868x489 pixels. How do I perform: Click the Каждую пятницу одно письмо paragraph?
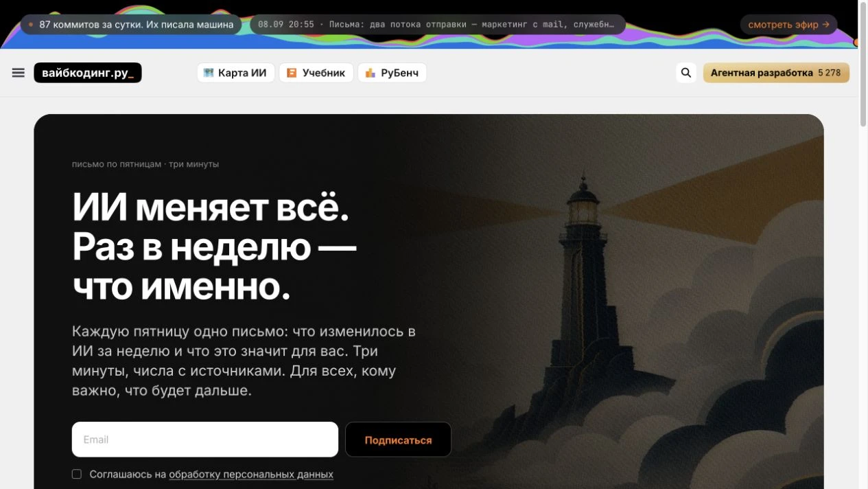[x=244, y=361]
